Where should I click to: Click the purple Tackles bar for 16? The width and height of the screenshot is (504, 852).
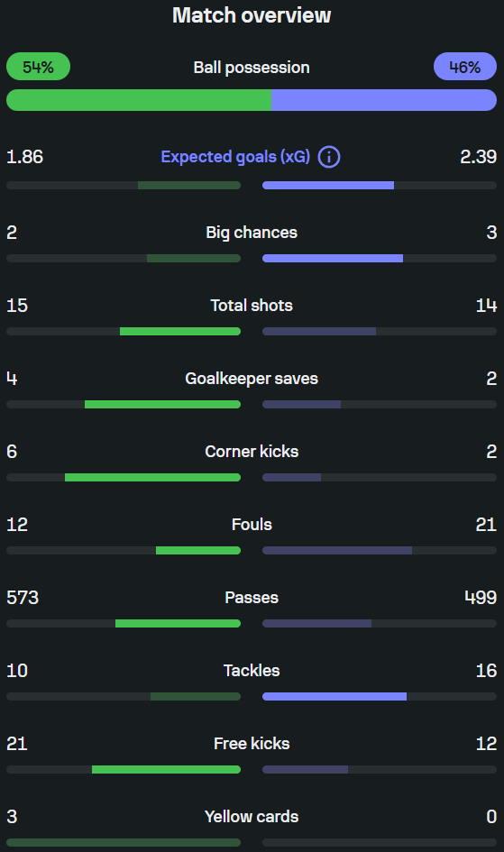(334, 697)
